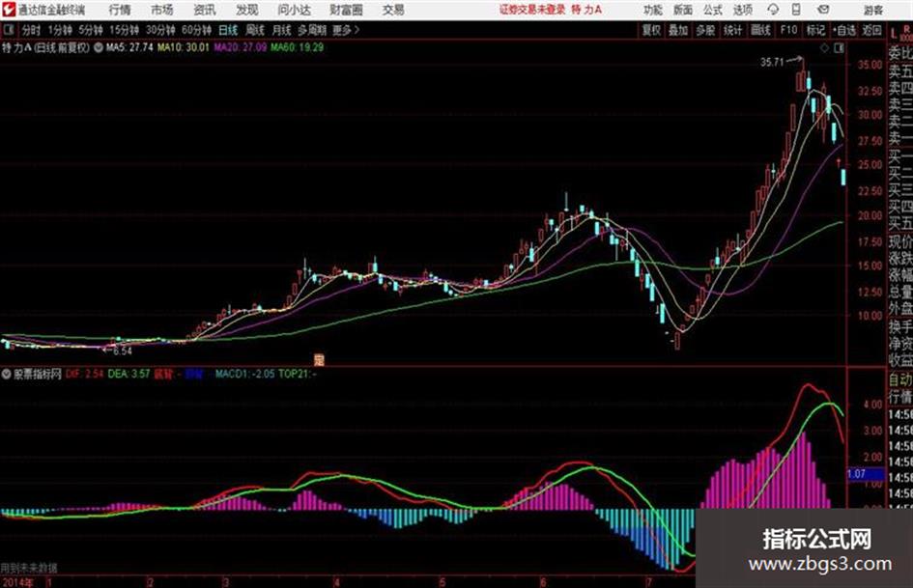Click the mobile phone icon
Viewport: 913px width, 588px height.
tap(796, 10)
